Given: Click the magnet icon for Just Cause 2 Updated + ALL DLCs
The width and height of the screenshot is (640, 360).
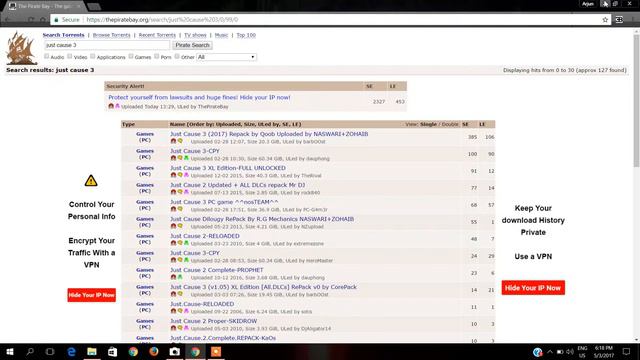Looking at the screenshot, I should (173, 192).
